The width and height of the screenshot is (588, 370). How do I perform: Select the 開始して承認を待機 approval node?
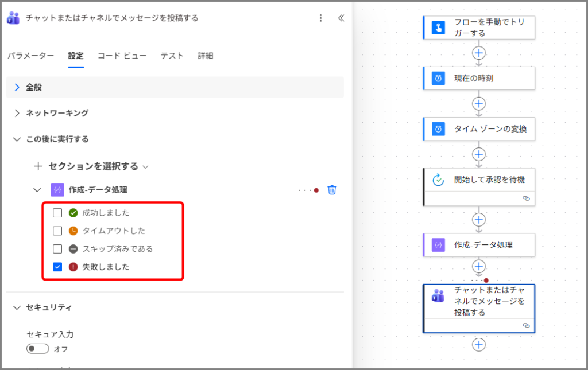(x=478, y=180)
